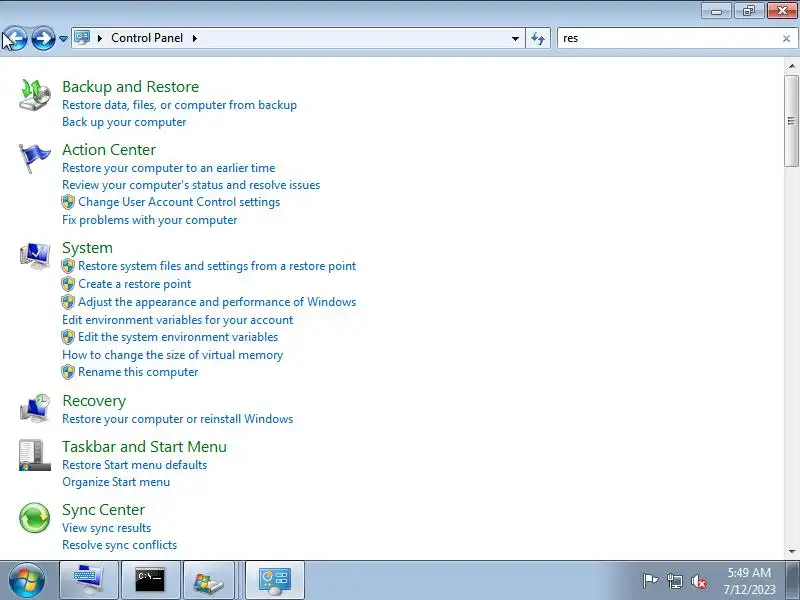Open Organize Start menu link
800x600 pixels.
[x=116, y=482]
